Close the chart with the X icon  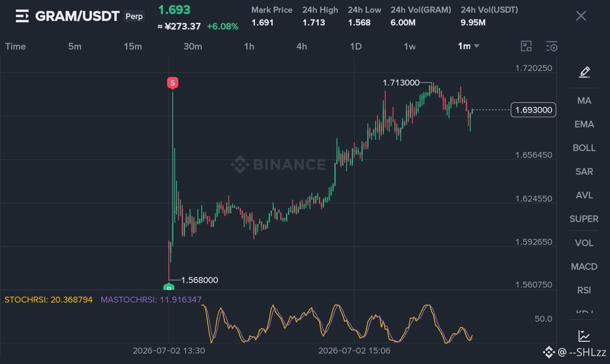click(581, 16)
